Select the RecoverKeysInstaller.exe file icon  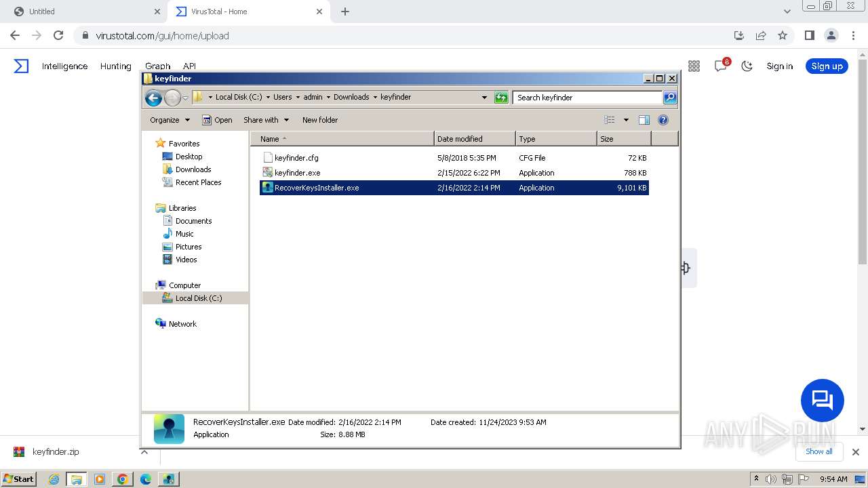(268, 188)
